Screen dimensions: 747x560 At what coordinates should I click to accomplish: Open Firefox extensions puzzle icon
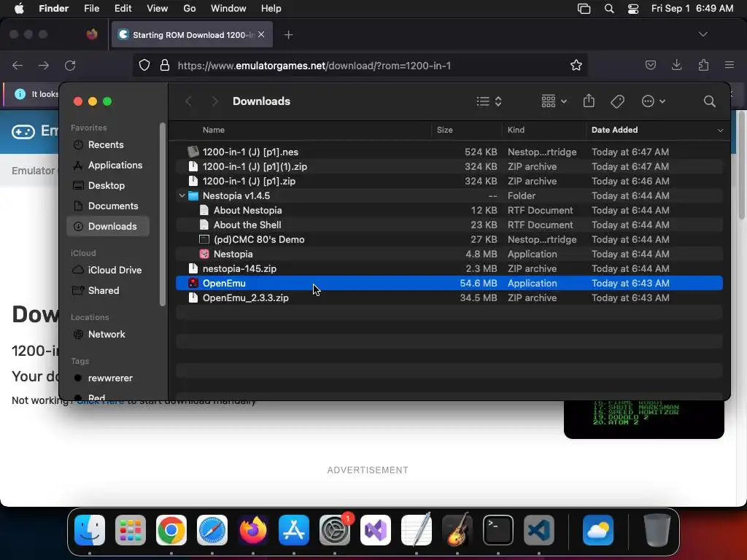(x=703, y=65)
